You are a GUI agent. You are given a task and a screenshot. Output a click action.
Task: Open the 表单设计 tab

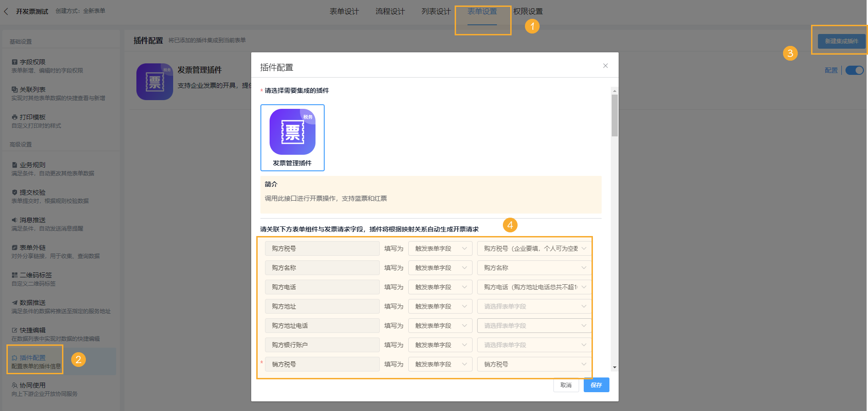[344, 11]
